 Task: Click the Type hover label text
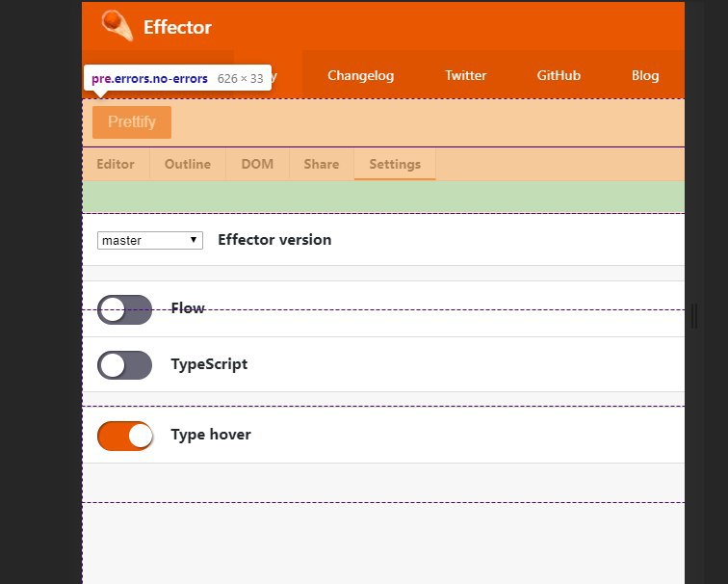click(x=211, y=435)
